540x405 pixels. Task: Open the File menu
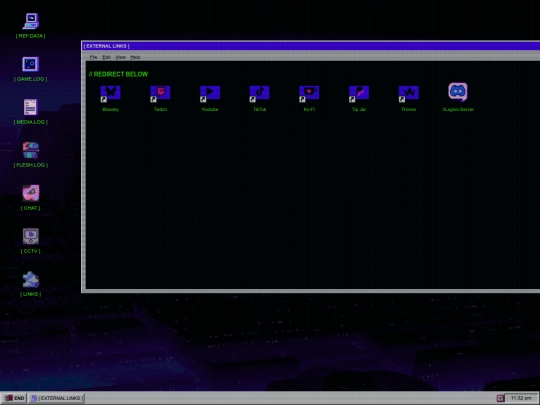(93, 57)
